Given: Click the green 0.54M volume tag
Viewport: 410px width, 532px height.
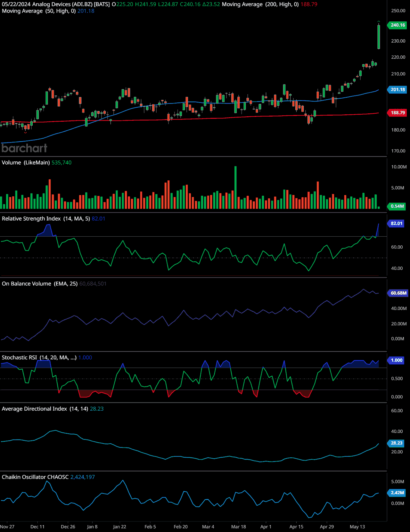Looking at the screenshot, I should tap(397, 206).
